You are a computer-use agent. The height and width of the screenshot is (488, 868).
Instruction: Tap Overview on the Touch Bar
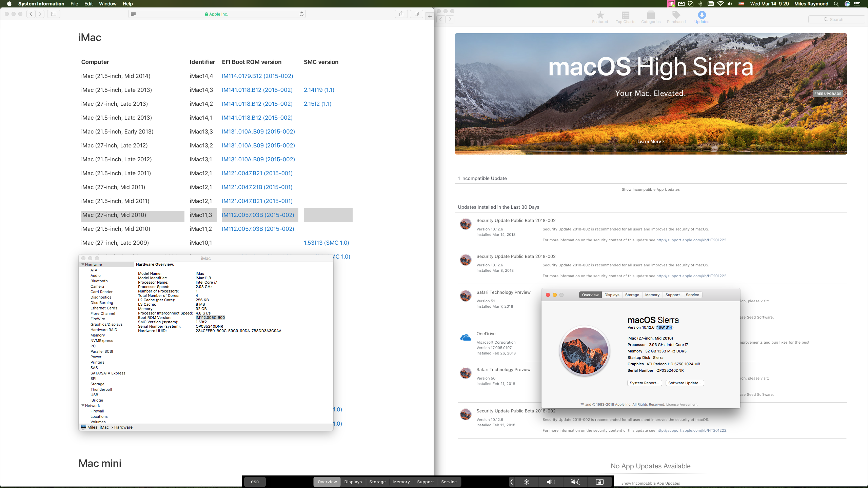pyautogui.click(x=327, y=482)
